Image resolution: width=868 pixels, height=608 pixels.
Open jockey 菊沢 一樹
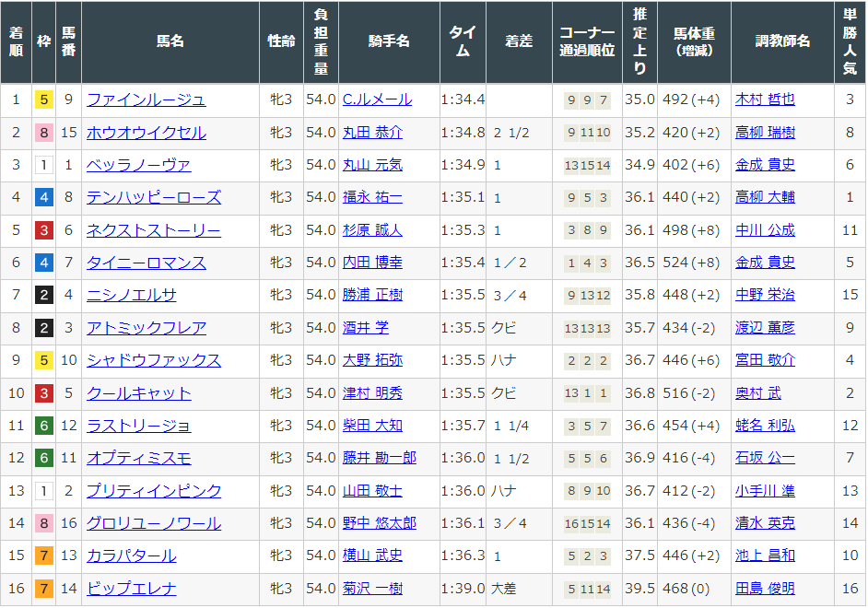coord(372,589)
